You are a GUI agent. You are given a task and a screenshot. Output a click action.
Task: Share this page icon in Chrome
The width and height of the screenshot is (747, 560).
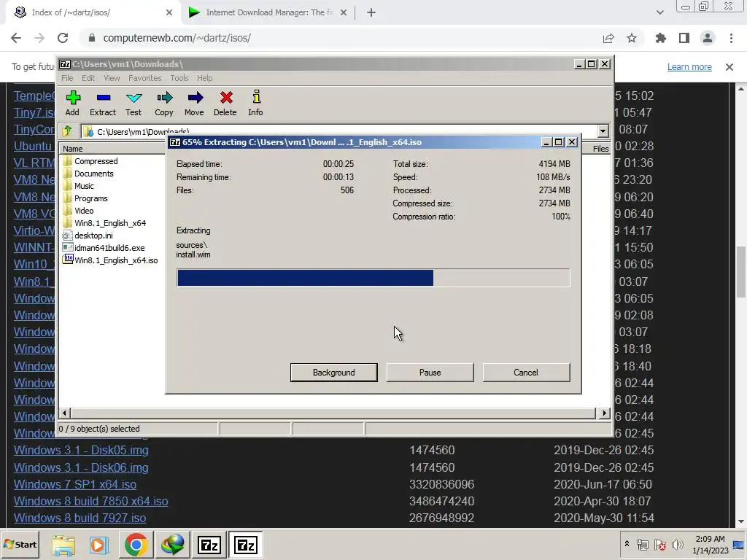(x=608, y=38)
